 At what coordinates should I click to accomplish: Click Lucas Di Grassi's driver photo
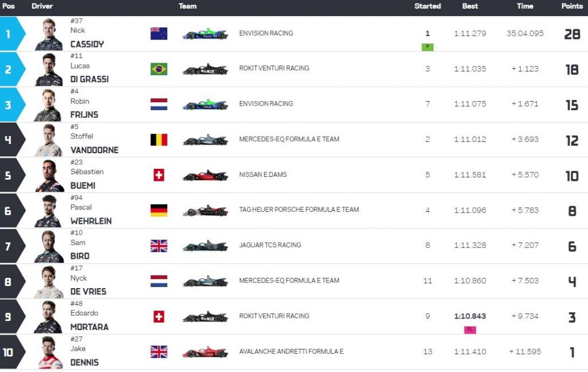point(49,70)
